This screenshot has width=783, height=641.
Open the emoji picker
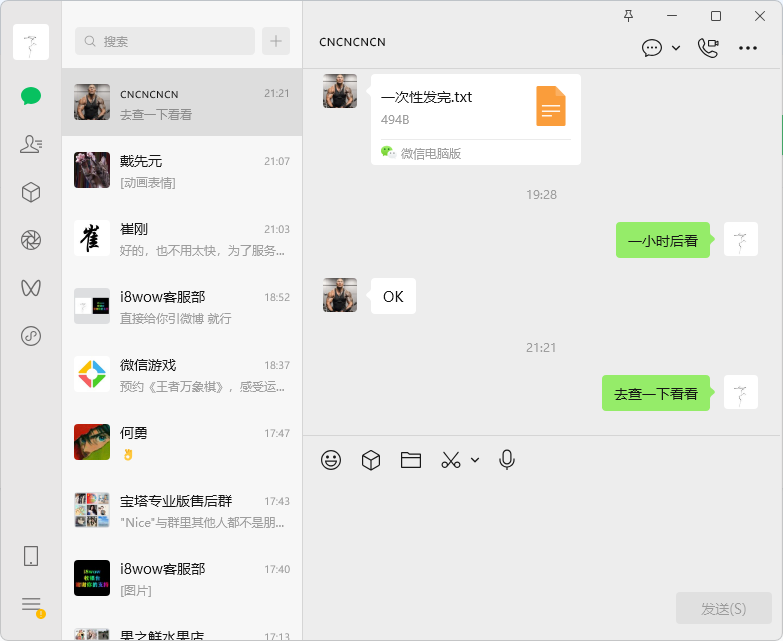point(331,460)
